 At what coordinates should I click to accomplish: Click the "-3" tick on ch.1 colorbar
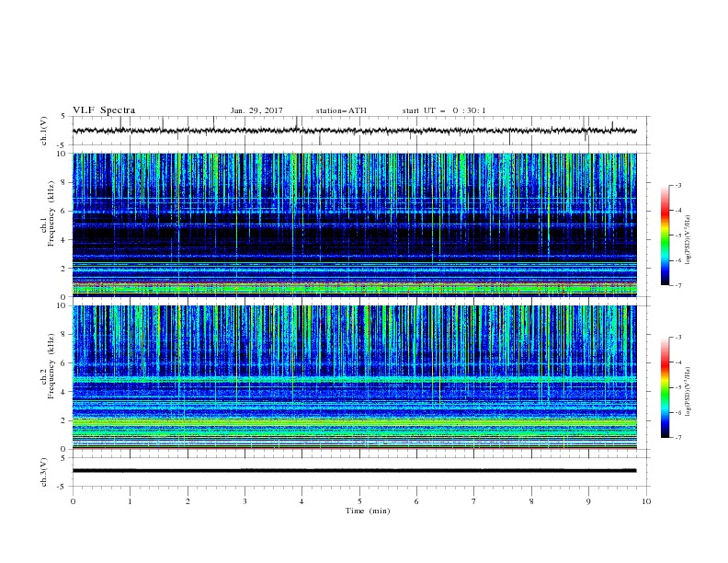pyautogui.click(x=677, y=185)
